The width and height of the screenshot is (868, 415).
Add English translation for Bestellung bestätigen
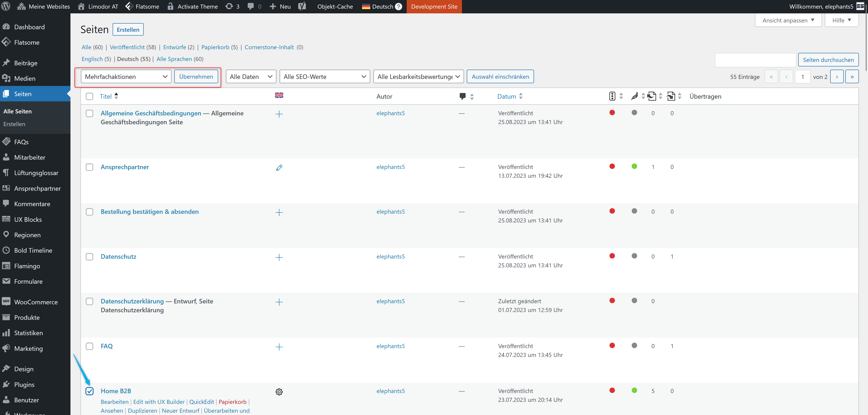279,212
